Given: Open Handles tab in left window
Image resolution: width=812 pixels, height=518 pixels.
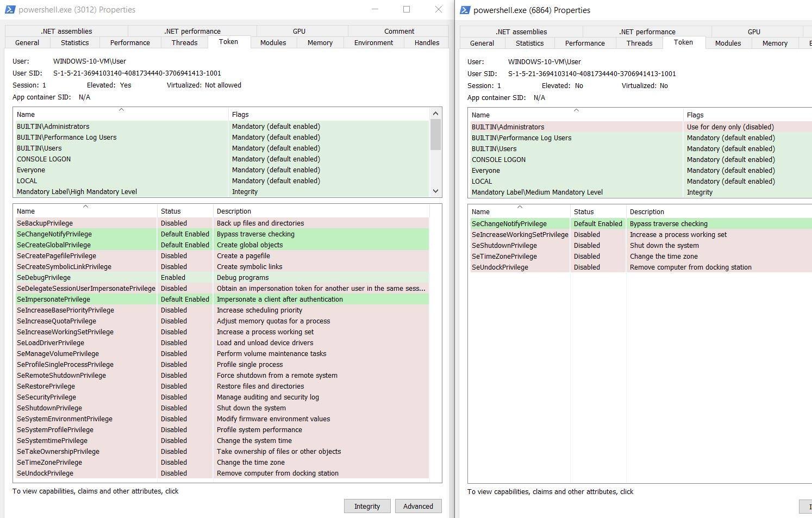Looking at the screenshot, I should tap(427, 43).
